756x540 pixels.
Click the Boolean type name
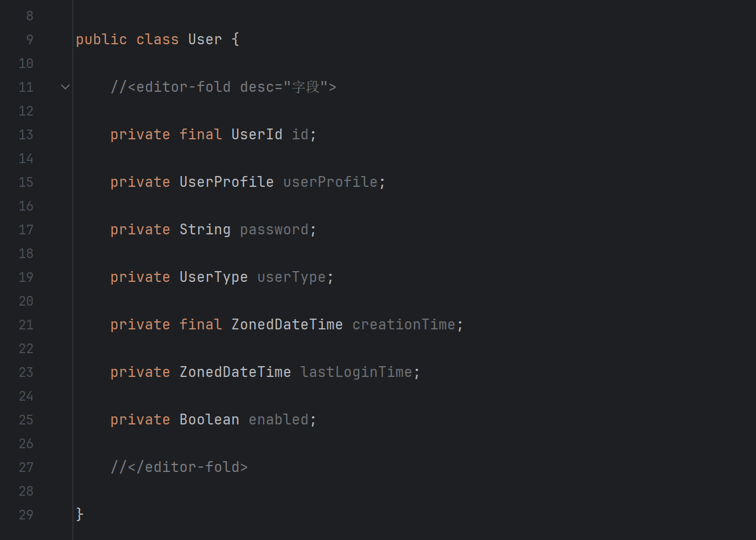coord(210,420)
